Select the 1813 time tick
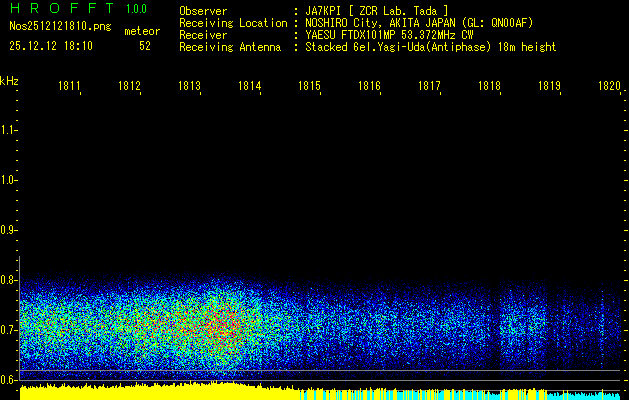 point(189,87)
